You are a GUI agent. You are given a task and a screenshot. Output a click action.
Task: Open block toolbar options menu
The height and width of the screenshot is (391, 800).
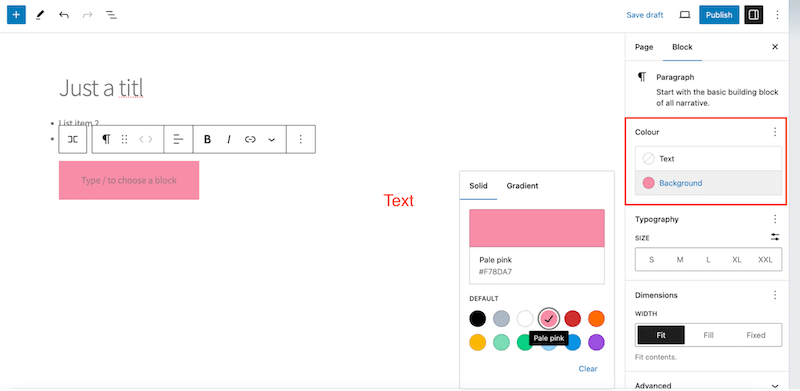click(x=301, y=139)
